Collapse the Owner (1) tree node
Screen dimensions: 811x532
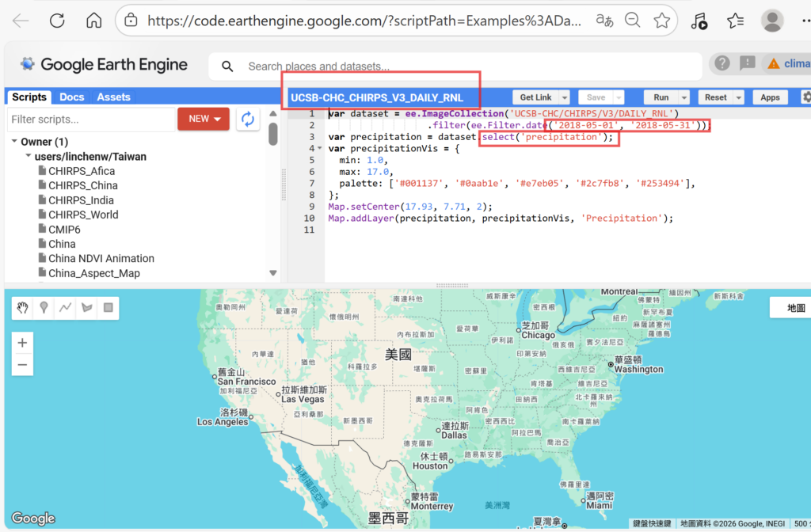coord(13,142)
